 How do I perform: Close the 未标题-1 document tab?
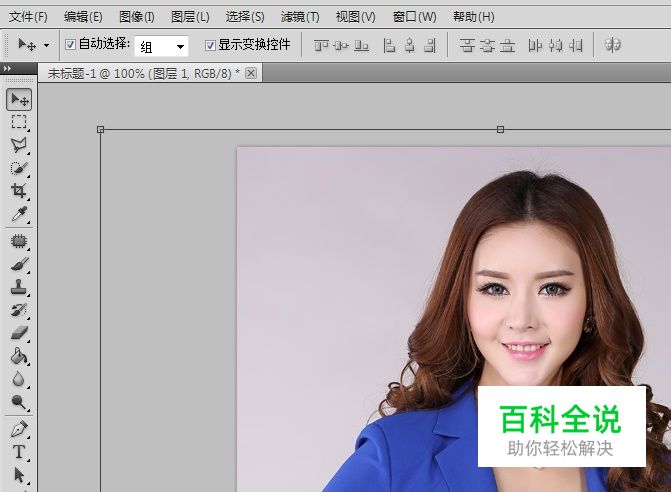pos(251,73)
